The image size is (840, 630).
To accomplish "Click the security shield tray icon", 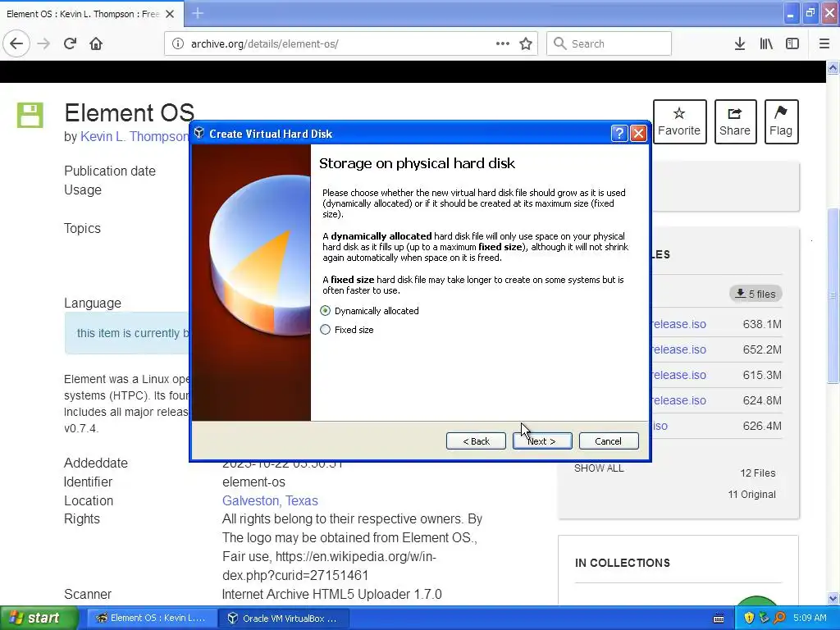I will coord(749,618).
